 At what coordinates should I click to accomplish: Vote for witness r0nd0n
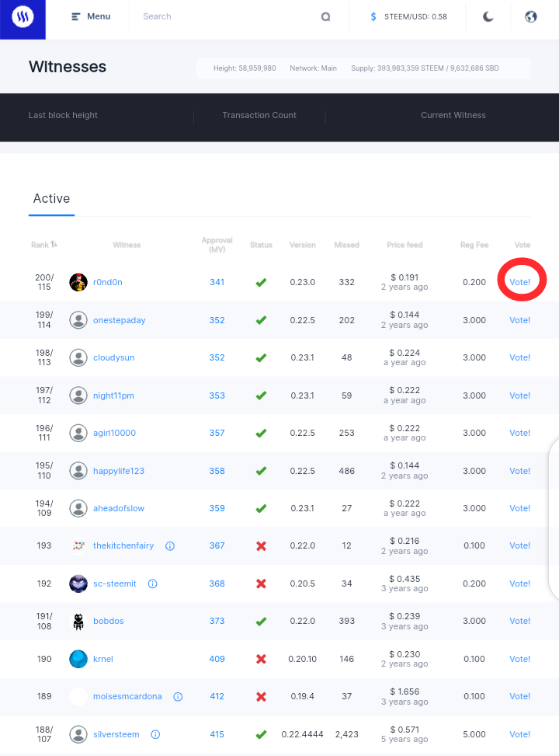pyautogui.click(x=520, y=282)
